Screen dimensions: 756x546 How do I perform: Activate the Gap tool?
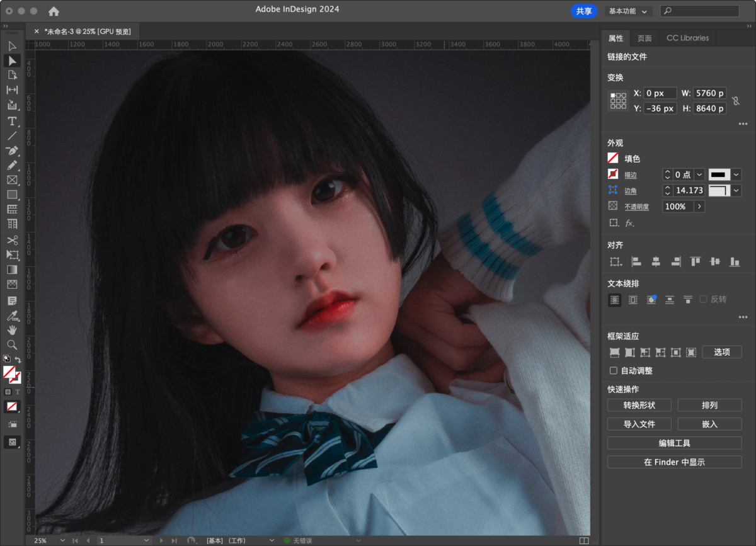click(x=12, y=90)
